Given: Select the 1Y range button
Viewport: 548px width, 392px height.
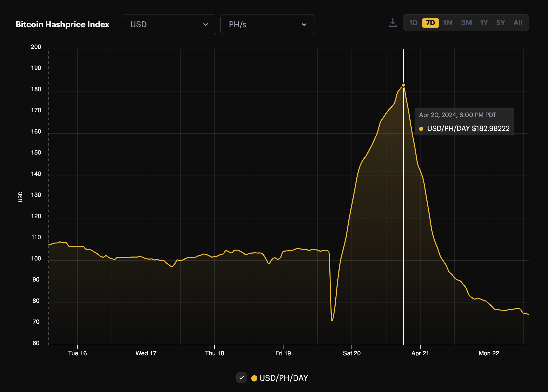Looking at the screenshot, I should point(484,23).
